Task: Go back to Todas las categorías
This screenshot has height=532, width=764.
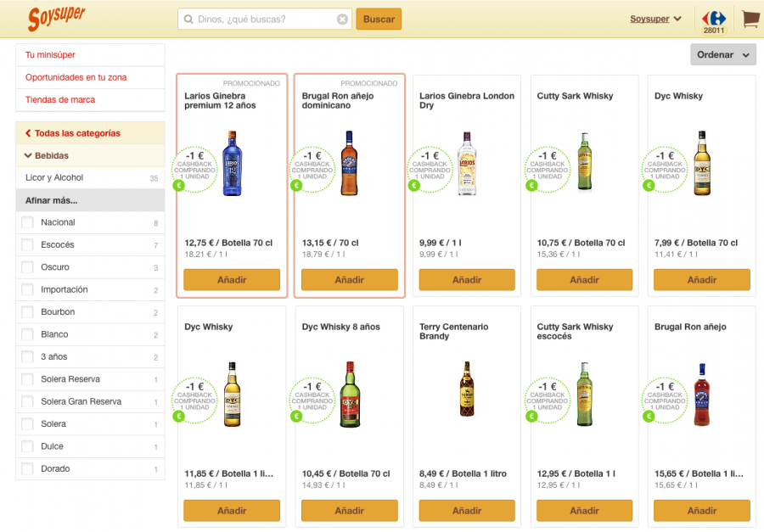Action: coord(90,133)
